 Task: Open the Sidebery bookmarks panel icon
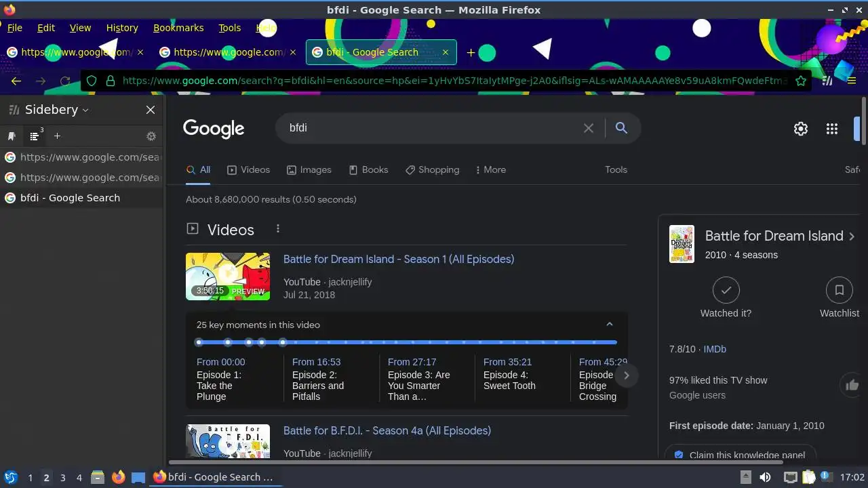tap(12, 136)
